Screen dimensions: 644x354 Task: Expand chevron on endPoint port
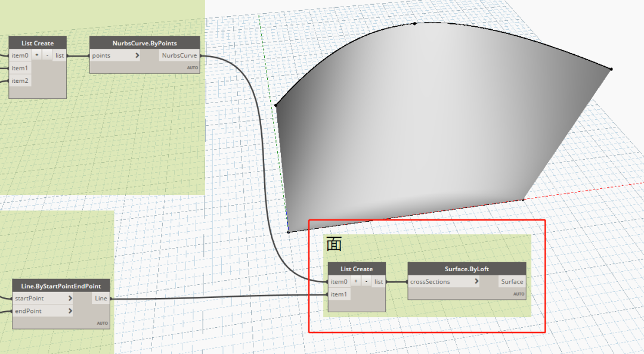click(x=70, y=311)
